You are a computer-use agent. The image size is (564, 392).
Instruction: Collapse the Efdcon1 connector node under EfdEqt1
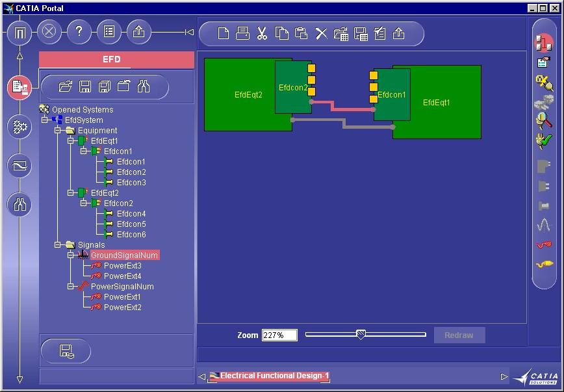(x=83, y=151)
